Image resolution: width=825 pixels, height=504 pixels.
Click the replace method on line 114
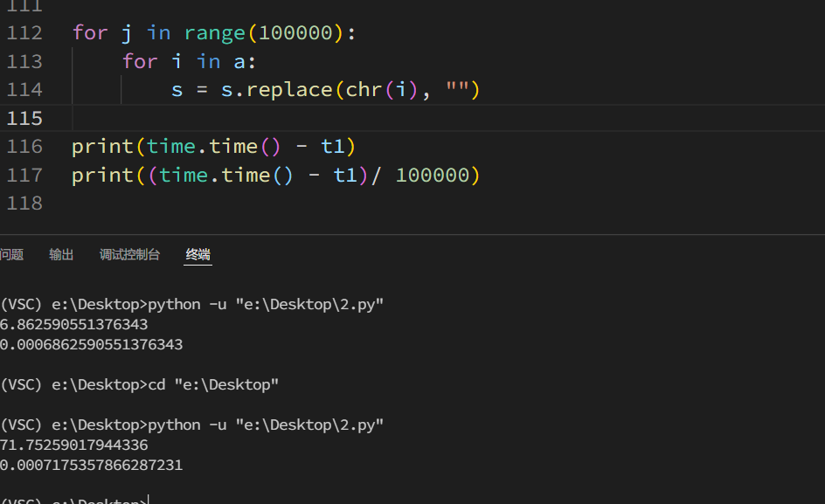coord(289,90)
